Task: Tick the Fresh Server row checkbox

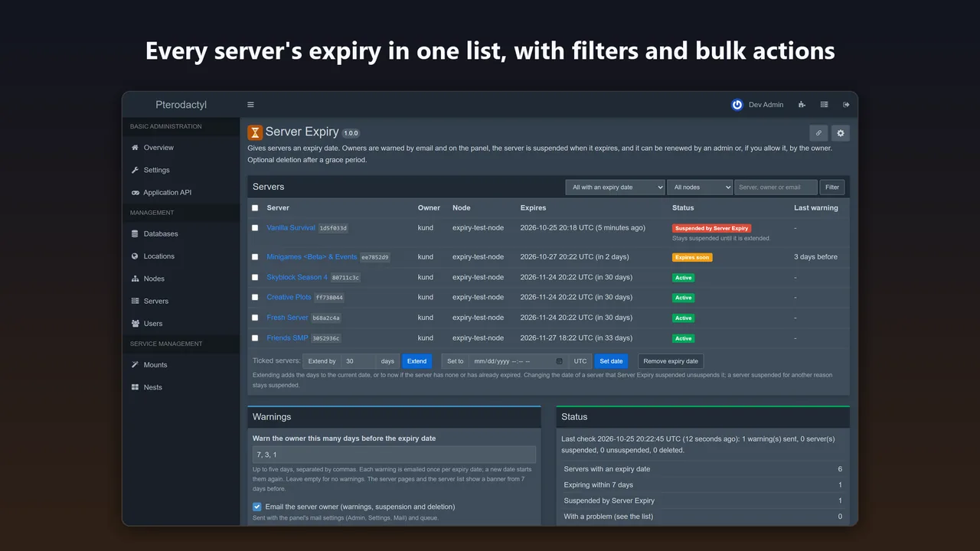Action: coord(255,318)
